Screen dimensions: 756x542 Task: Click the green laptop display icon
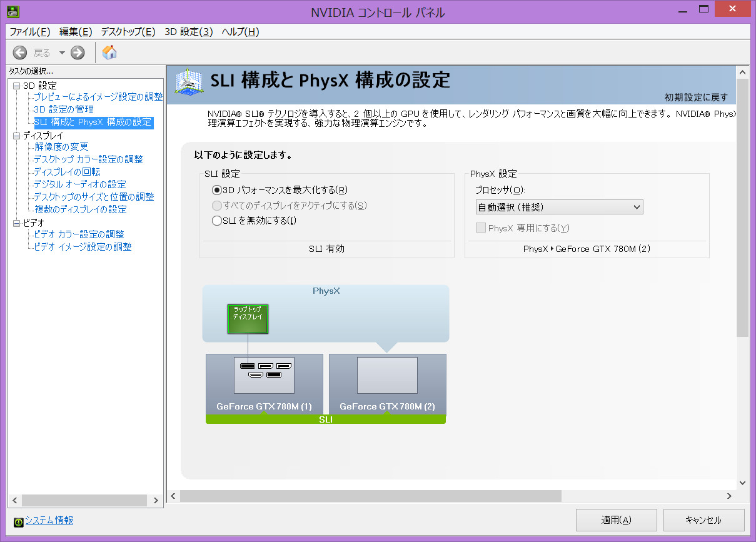248,319
